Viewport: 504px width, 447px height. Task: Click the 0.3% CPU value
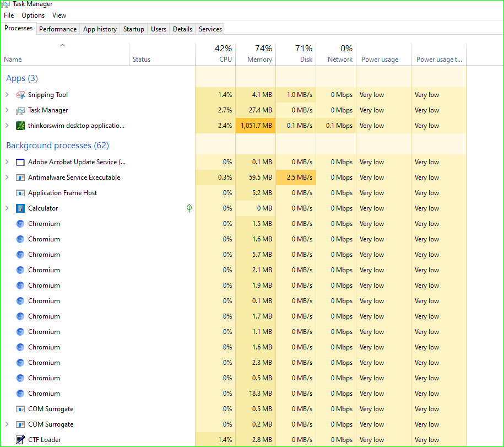pyautogui.click(x=225, y=177)
